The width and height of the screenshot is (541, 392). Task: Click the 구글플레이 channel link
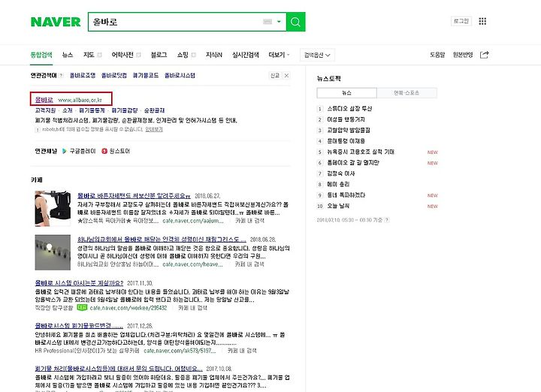pos(83,151)
